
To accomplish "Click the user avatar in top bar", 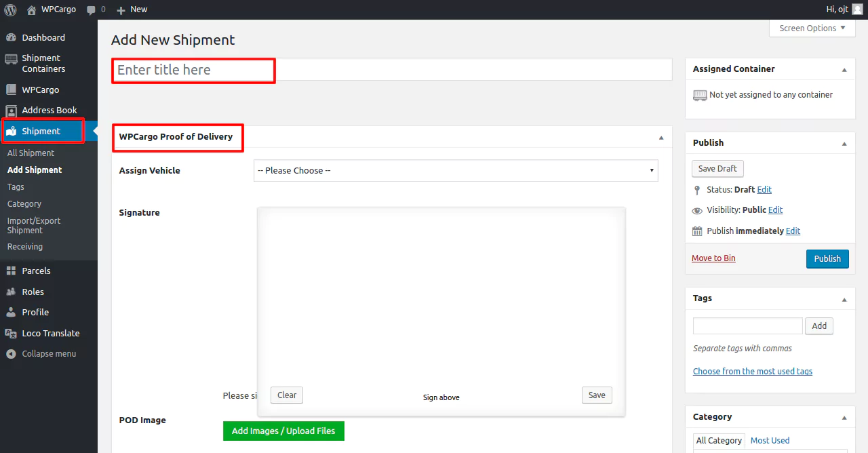I will click(x=857, y=9).
